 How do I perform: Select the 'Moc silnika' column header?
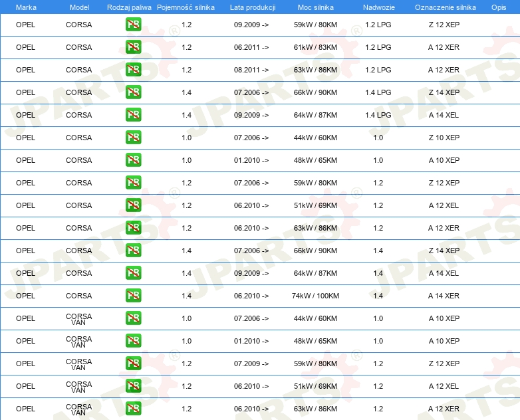316,7
